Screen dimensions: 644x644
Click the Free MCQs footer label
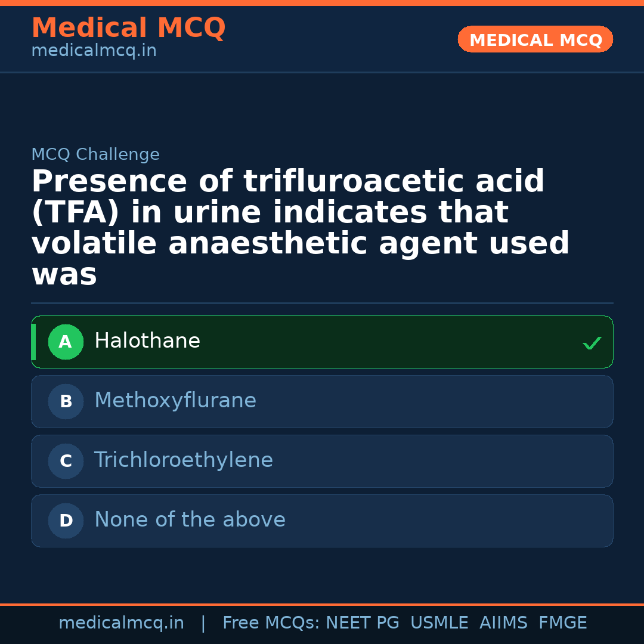point(271,623)
